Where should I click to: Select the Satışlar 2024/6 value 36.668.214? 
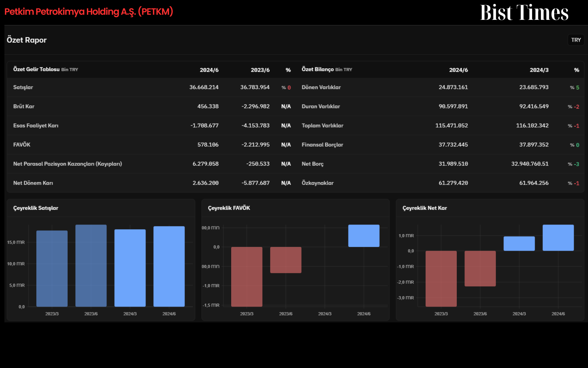point(204,87)
